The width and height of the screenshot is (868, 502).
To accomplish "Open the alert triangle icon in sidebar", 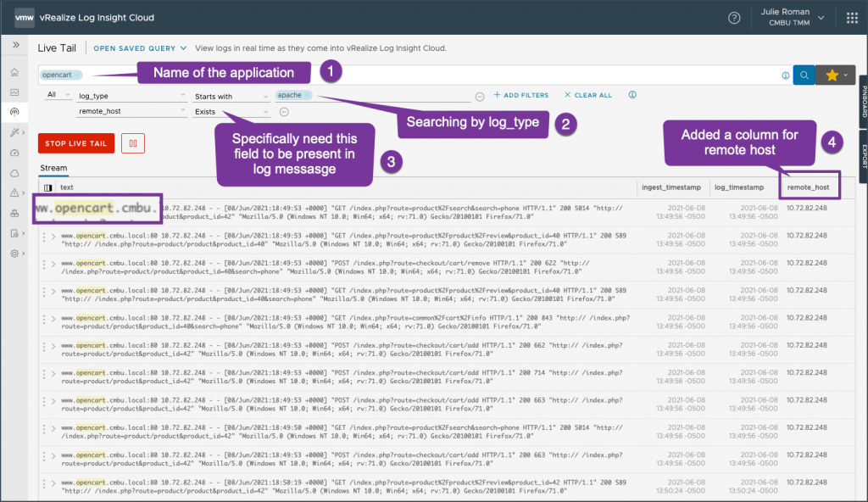I will 14,192.
